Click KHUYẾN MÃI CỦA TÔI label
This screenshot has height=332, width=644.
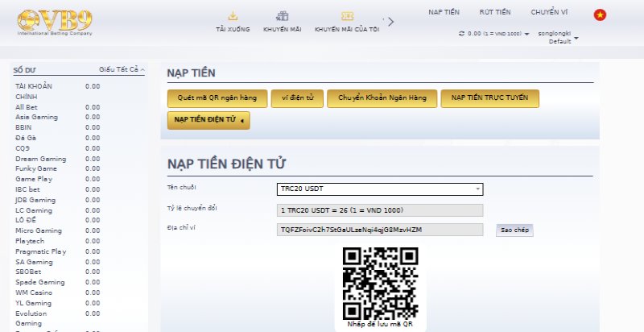tap(347, 29)
